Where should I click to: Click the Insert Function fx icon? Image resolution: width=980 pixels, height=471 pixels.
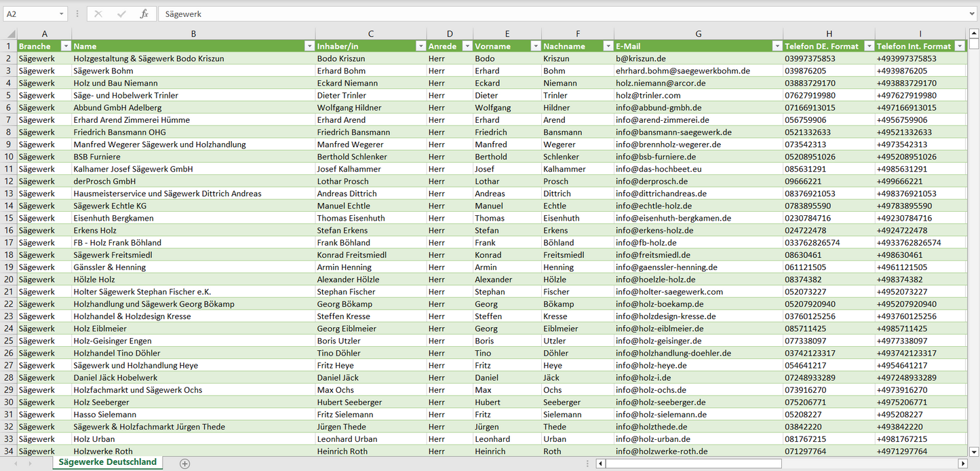tap(144, 14)
